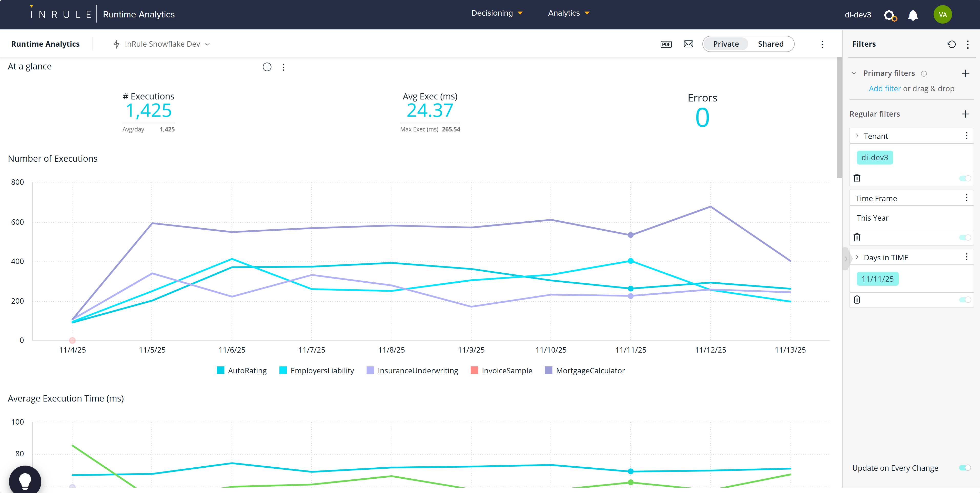This screenshot has height=493, width=980.
Task: Add a regular filter with plus icon
Action: [965, 114]
